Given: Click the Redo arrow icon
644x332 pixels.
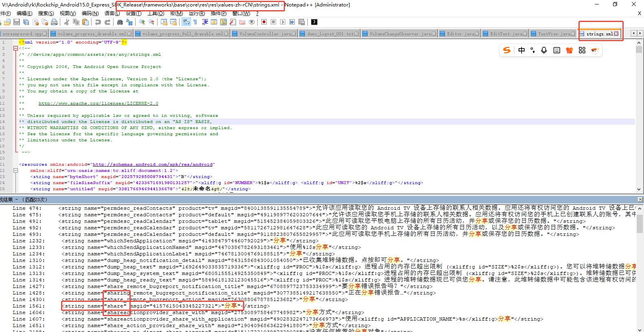Looking at the screenshot, I should click(107, 22).
